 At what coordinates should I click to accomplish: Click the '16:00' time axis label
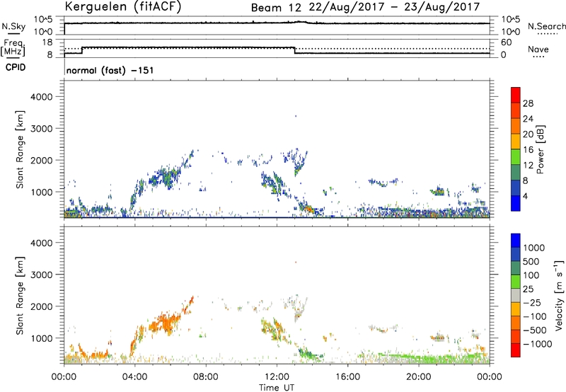[x=347, y=377]
